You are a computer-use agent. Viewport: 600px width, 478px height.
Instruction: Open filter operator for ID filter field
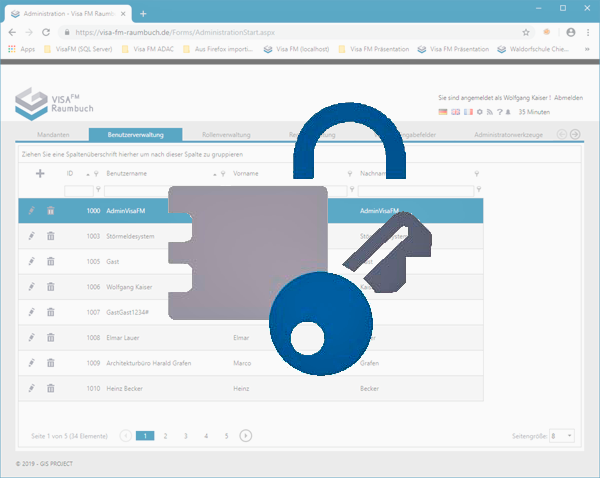click(x=98, y=189)
